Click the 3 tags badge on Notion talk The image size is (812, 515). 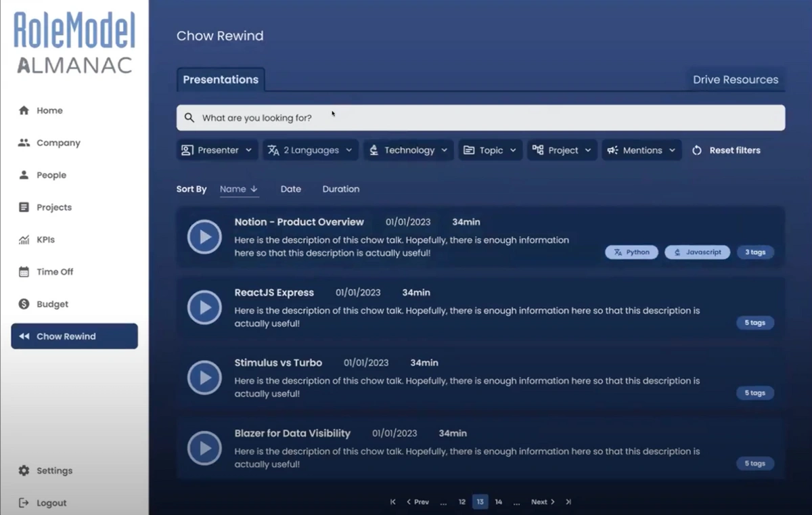click(x=755, y=252)
